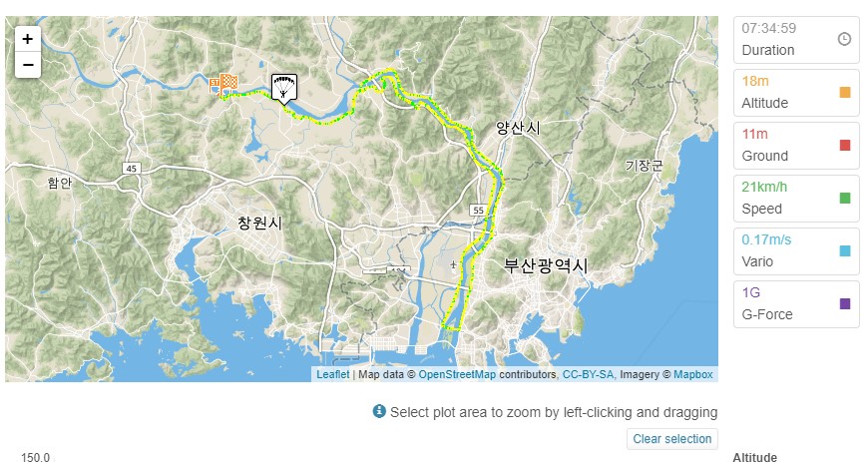The height and width of the screenshot is (462, 868).
Task: Zoom out the map with minus button
Action: (28, 65)
